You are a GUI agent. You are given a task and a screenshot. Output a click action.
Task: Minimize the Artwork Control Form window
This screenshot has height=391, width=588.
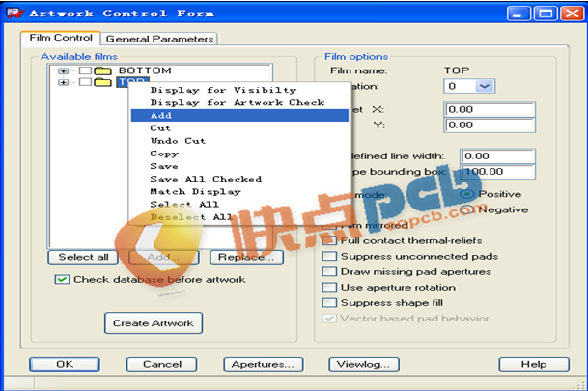(x=518, y=14)
